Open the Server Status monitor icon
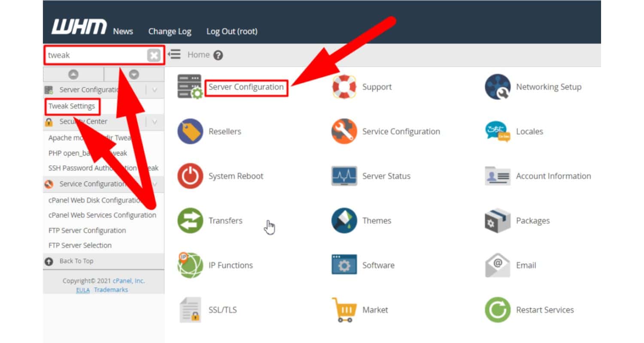 click(x=344, y=176)
